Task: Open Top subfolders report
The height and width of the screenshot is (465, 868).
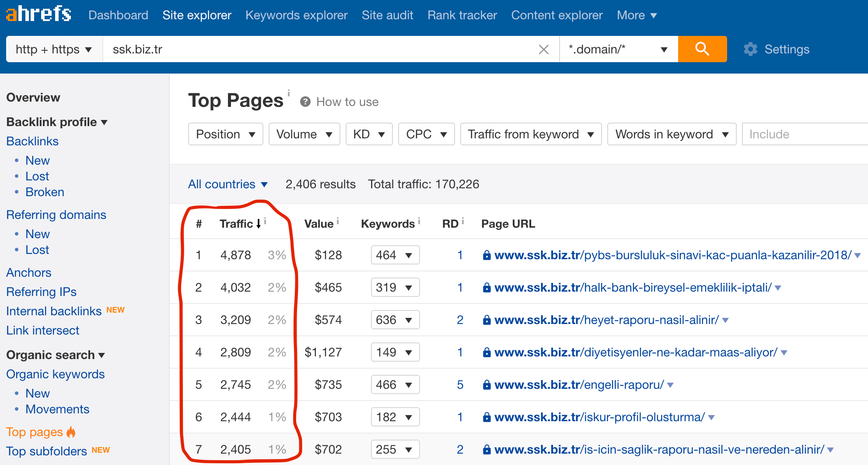Action: (46, 451)
